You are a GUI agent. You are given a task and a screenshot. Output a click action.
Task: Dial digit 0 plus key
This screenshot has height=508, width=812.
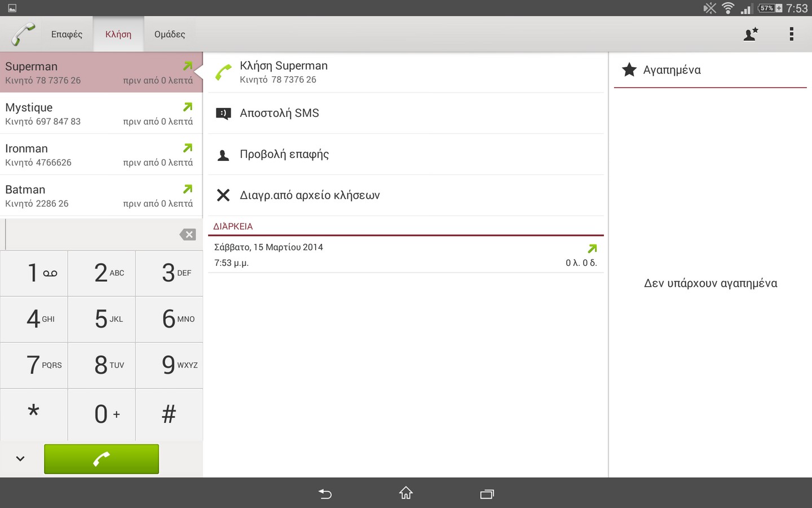coord(101,414)
